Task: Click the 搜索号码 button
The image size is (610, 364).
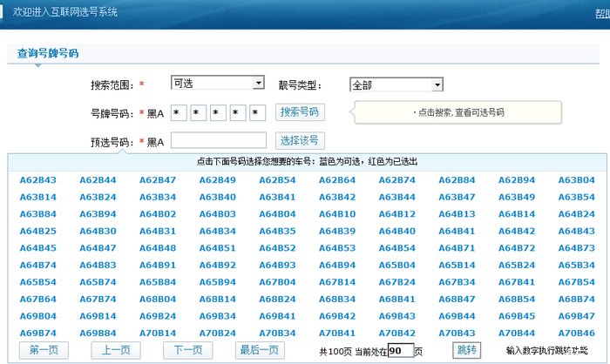Action: point(300,112)
